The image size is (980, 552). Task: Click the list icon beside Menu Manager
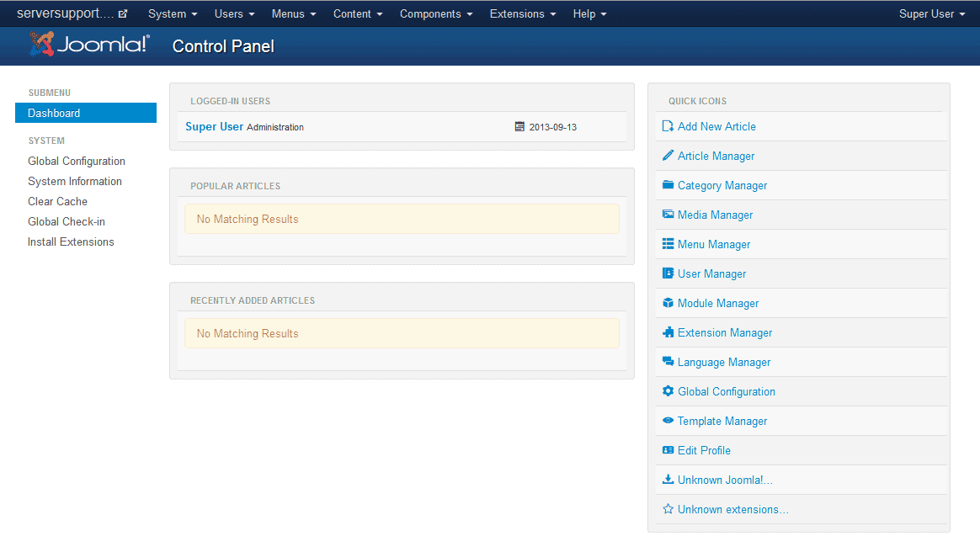click(668, 244)
